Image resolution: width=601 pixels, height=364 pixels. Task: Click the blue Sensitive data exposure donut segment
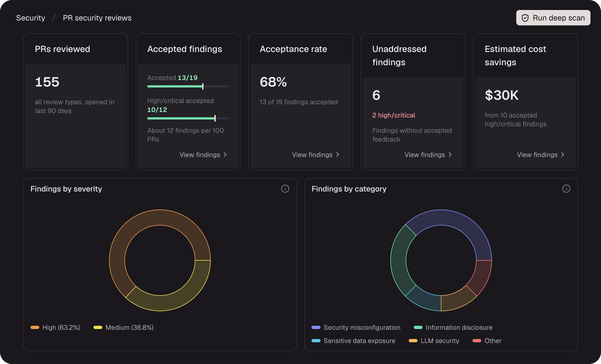point(425,300)
